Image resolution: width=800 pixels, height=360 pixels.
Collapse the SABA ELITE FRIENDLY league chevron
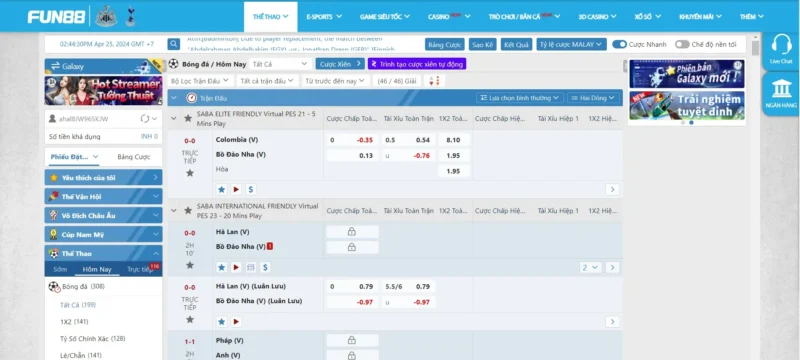coord(173,118)
